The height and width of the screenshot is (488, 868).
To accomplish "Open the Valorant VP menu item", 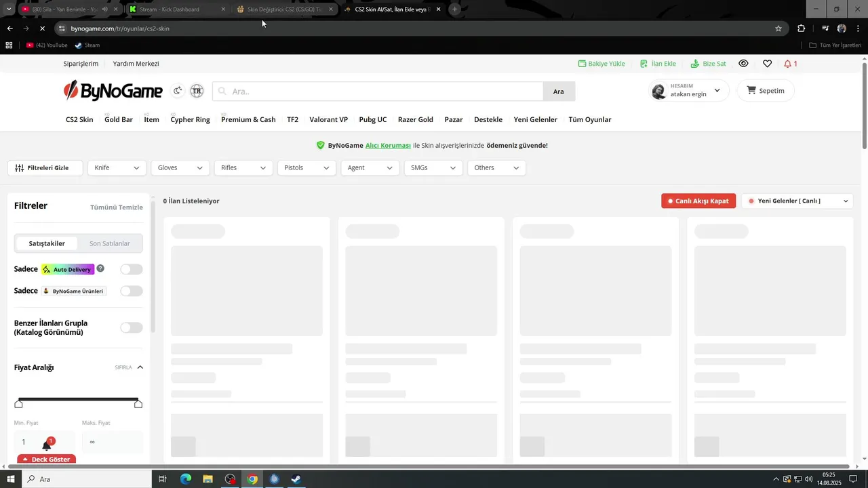I will click(328, 119).
